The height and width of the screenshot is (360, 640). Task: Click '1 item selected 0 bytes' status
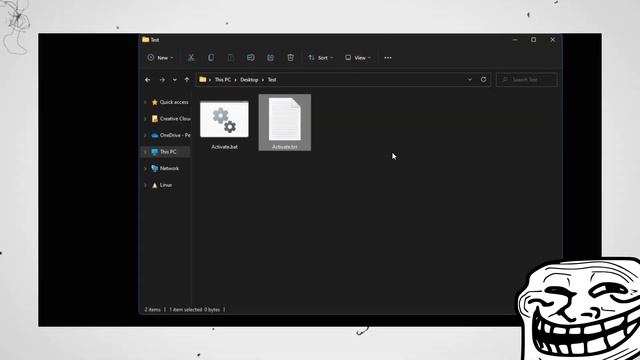click(x=194, y=310)
